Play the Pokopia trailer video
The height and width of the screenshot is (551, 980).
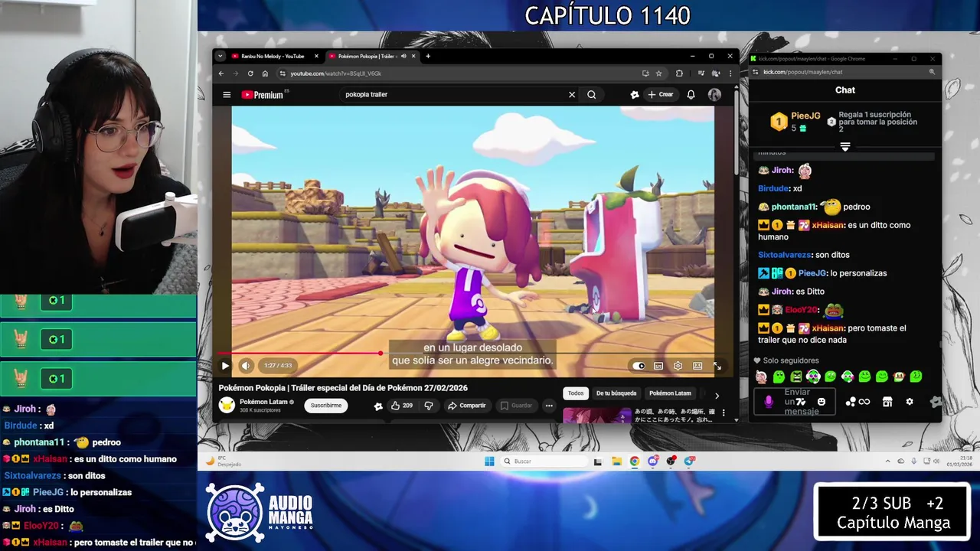225,366
